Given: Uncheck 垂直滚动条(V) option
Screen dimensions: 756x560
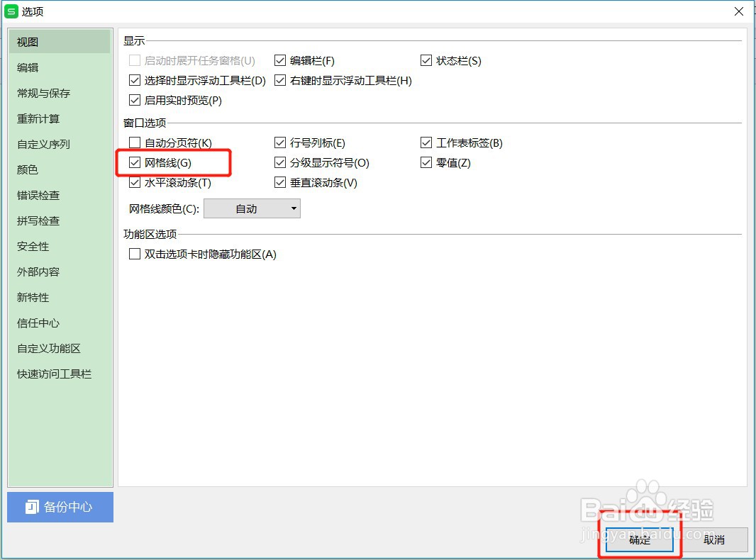Looking at the screenshot, I should [280, 182].
